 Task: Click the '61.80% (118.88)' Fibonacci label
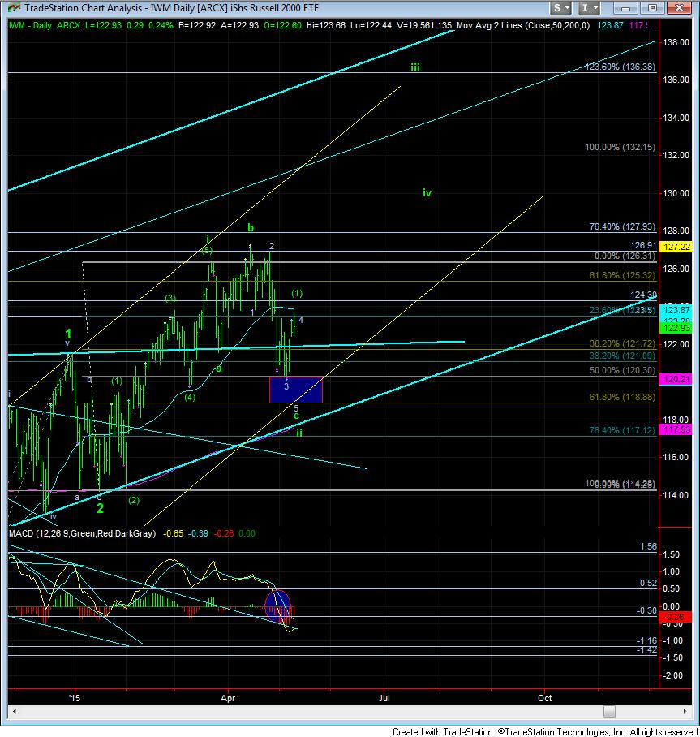pyautogui.click(x=622, y=397)
